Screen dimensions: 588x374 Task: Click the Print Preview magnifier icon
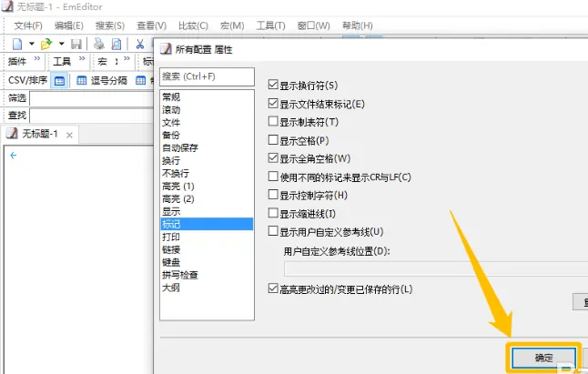coord(117,44)
